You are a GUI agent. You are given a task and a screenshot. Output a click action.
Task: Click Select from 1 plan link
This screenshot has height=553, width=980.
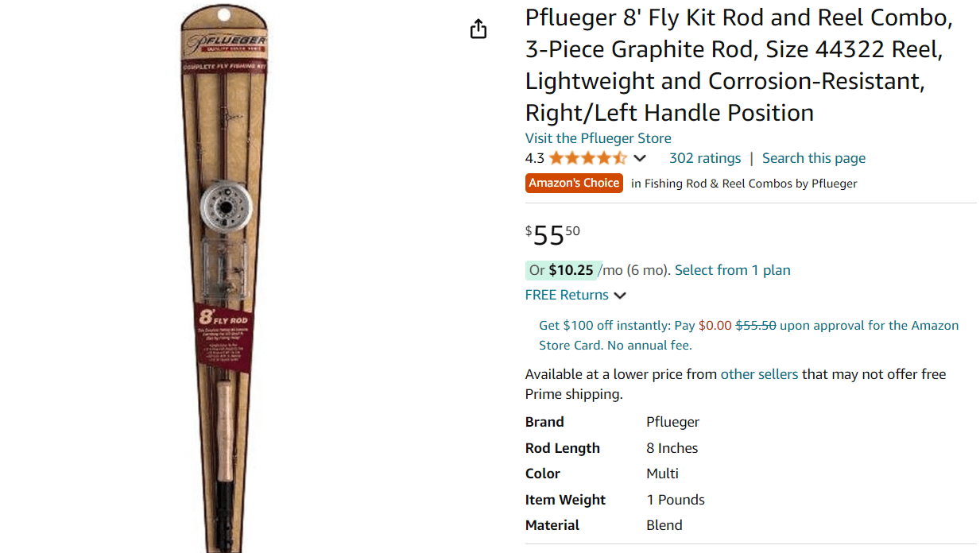732,270
